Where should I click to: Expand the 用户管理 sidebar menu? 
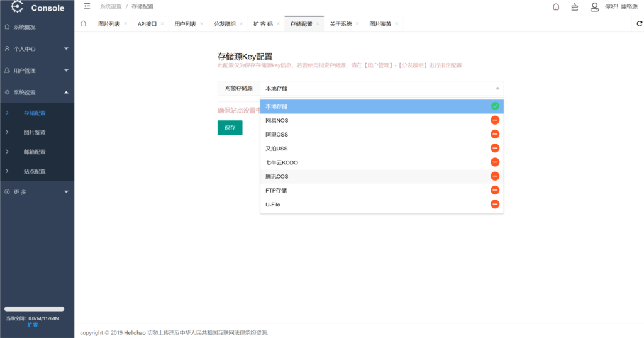point(37,70)
